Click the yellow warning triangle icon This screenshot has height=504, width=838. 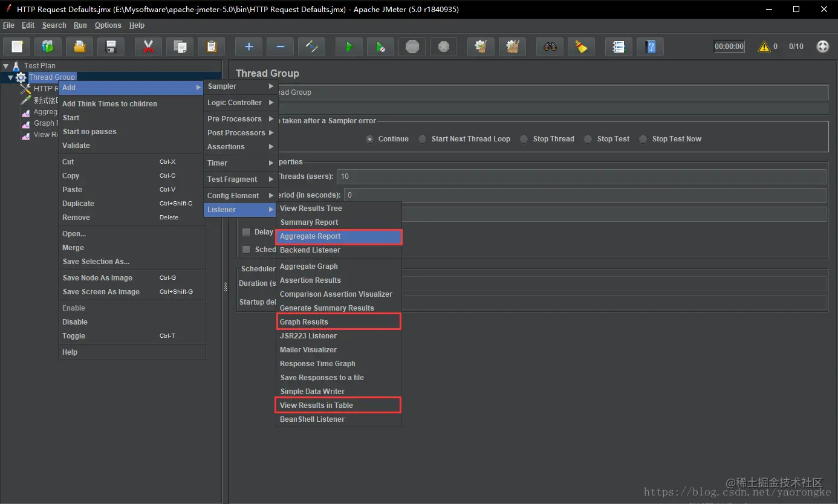point(764,47)
